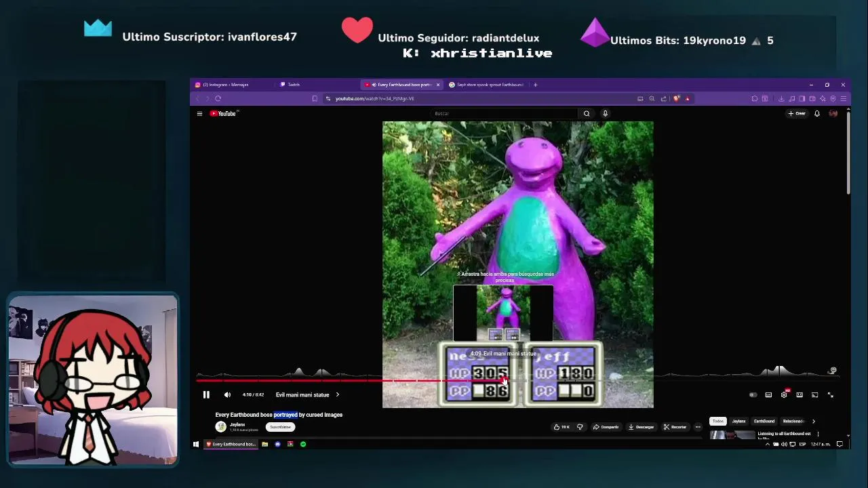Viewport: 868px width, 488px height.
Task: Mute the video with the speaker icon
Action: [227, 394]
